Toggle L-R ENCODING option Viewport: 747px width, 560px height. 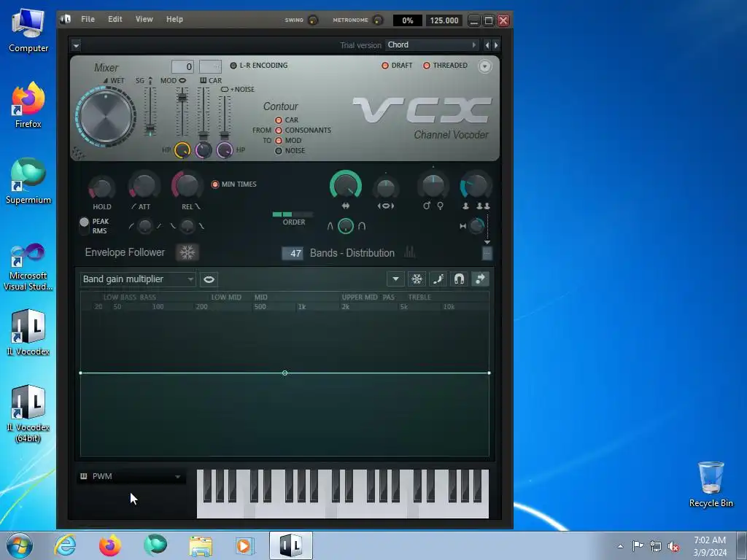point(259,66)
